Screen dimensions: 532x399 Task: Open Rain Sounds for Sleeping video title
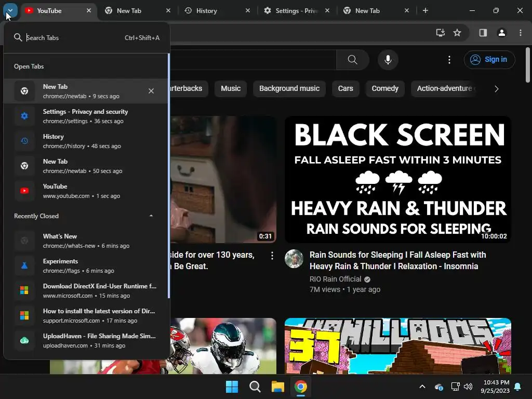(x=397, y=261)
